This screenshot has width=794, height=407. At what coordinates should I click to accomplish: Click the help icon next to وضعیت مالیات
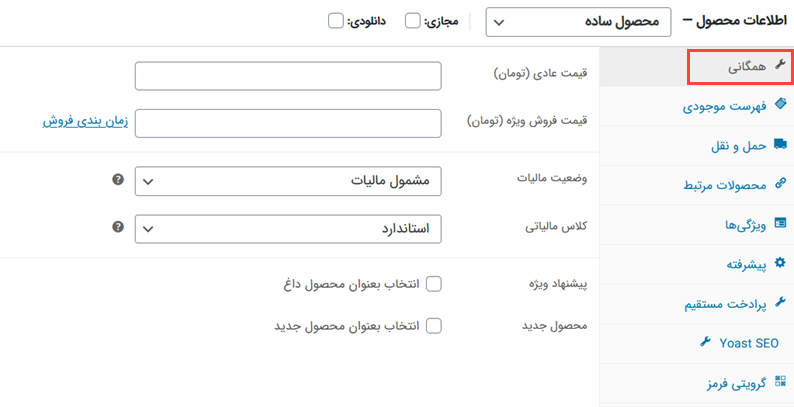[118, 180]
